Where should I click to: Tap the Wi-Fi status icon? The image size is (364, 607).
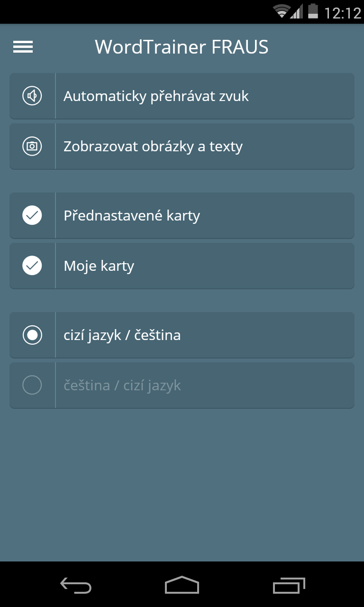point(282,12)
